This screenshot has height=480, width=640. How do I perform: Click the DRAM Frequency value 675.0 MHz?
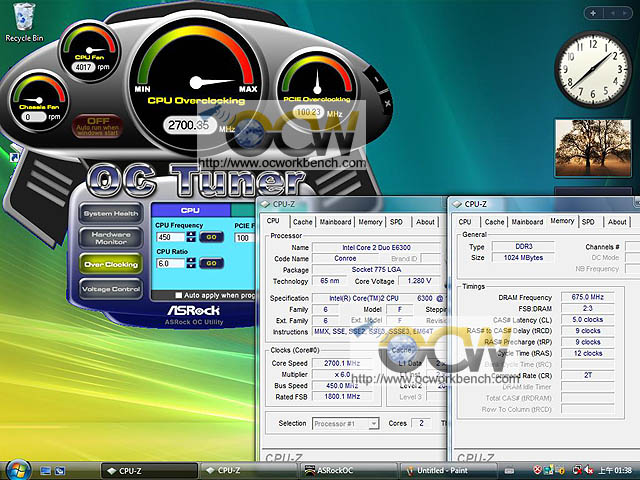[x=587, y=297]
